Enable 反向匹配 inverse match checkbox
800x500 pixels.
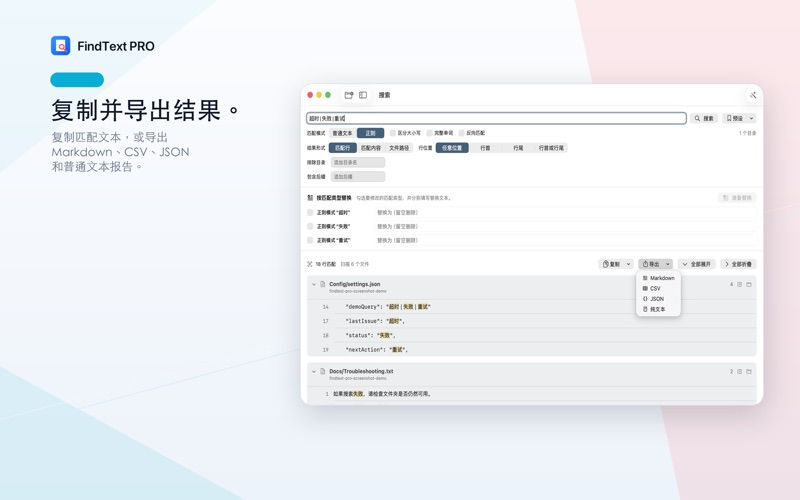tap(461, 133)
